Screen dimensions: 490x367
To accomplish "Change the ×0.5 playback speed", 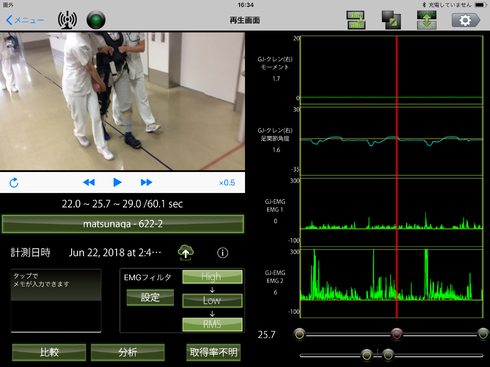I will point(227,183).
